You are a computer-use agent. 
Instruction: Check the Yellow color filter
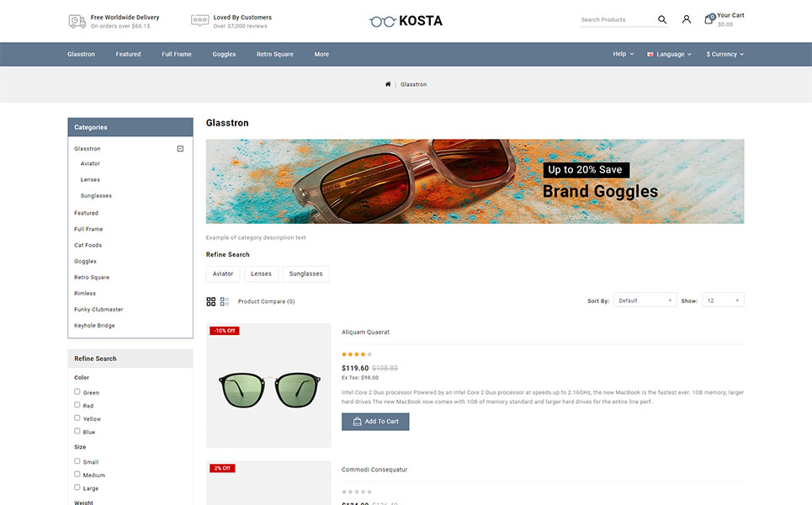77,417
